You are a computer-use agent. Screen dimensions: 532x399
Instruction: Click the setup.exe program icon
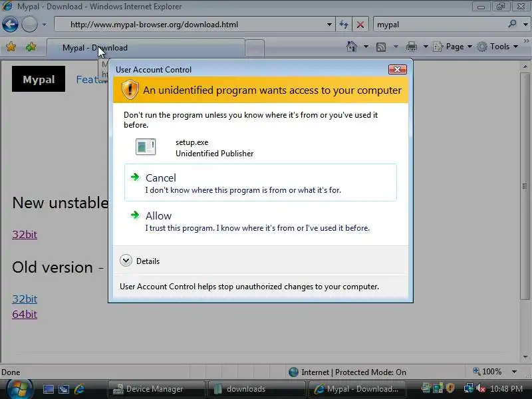[146, 146]
